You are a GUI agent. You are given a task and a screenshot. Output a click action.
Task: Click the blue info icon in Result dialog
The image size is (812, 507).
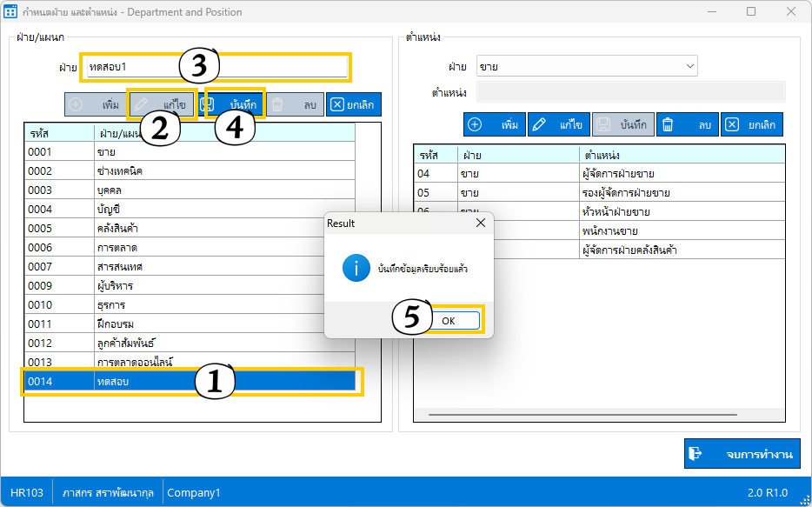click(356, 269)
